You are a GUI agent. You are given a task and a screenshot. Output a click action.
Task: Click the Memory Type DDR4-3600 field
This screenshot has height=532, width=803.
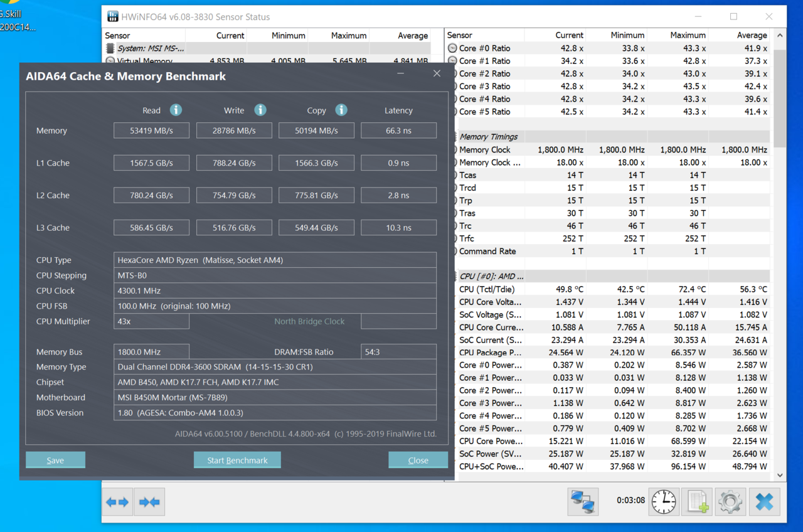[275, 367]
